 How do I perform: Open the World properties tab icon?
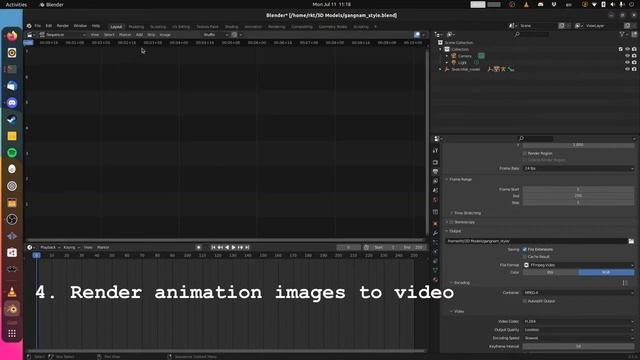pos(436,200)
